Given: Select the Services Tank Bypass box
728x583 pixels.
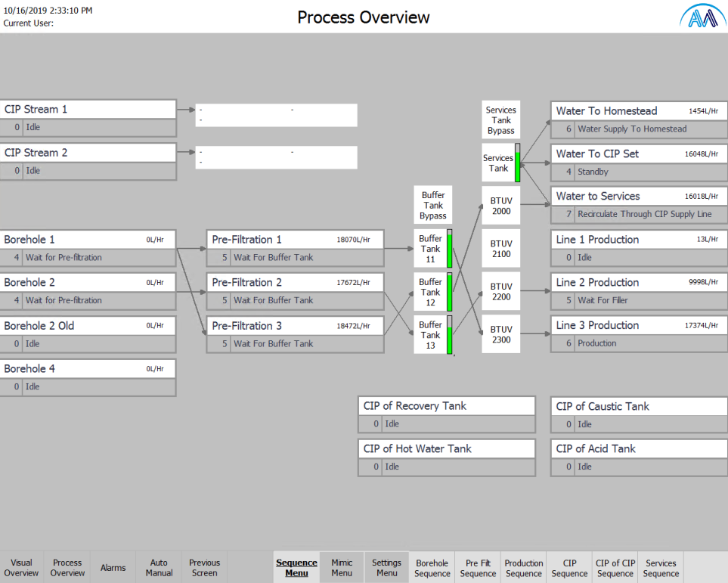Looking at the screenshot, I should click(501, 120).
